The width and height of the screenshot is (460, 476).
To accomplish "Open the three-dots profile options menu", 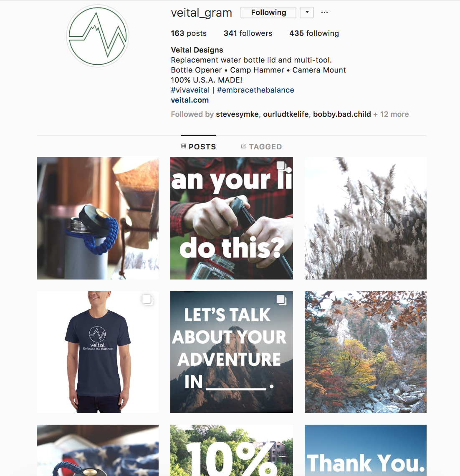I will click(x=324, y=13).
